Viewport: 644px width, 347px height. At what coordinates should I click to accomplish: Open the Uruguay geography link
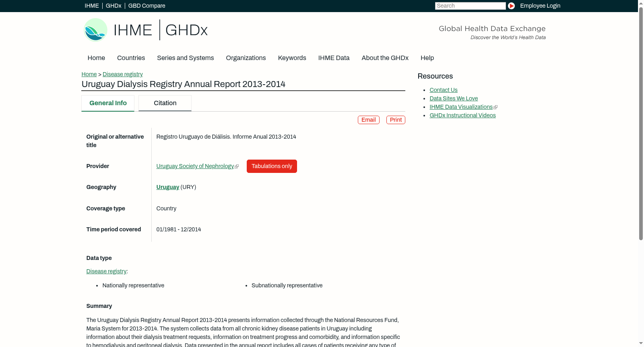(167, 187)
